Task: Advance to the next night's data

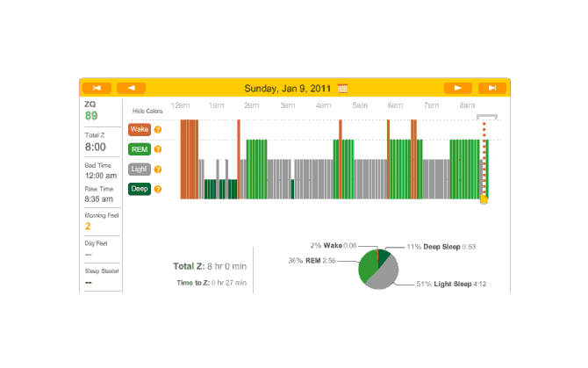Action: pyautogui.click(x=457, y=88)
